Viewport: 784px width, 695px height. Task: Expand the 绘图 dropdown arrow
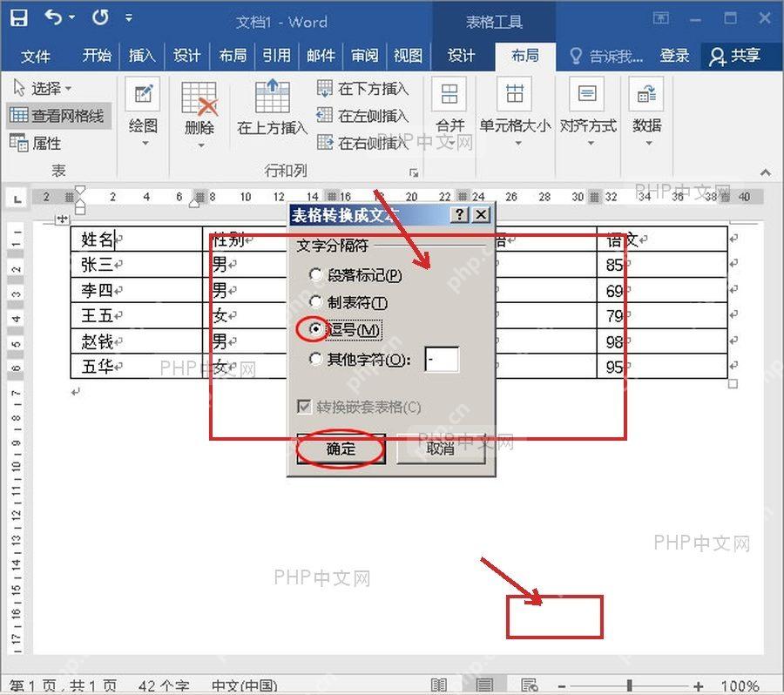click(x=145, y=143)
